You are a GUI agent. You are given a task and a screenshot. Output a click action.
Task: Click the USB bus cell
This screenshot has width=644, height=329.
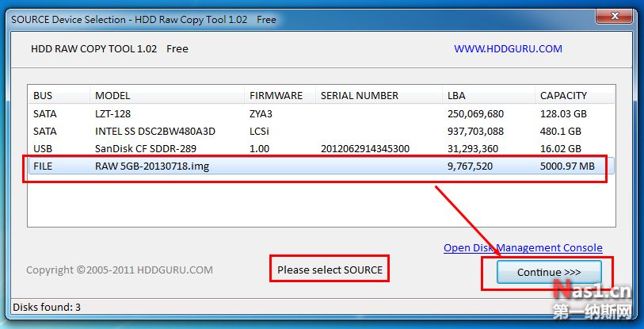click(43, 149)
